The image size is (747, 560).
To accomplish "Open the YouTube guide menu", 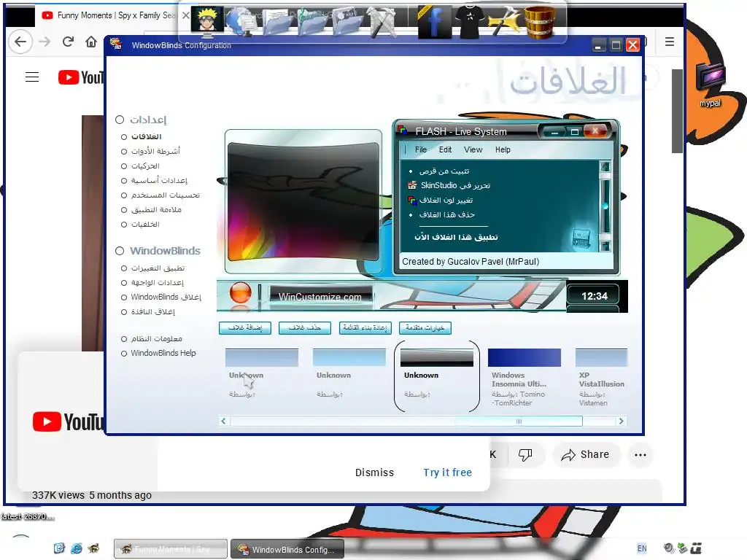I will click(32, 77).
